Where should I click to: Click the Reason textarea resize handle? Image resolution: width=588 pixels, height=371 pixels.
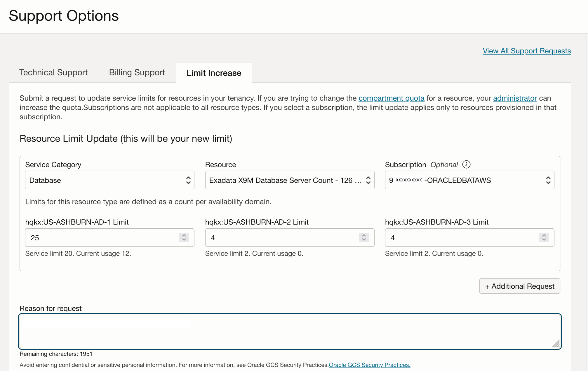tap(556, 344)
